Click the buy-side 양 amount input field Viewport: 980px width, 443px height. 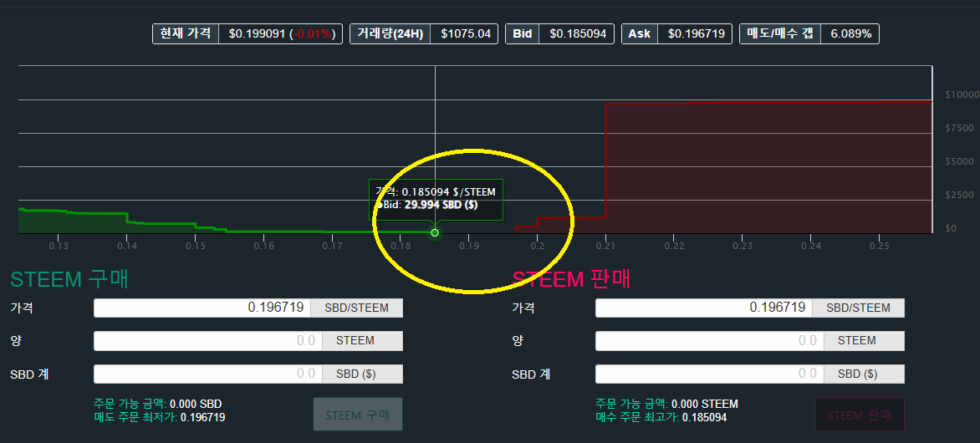208,340
